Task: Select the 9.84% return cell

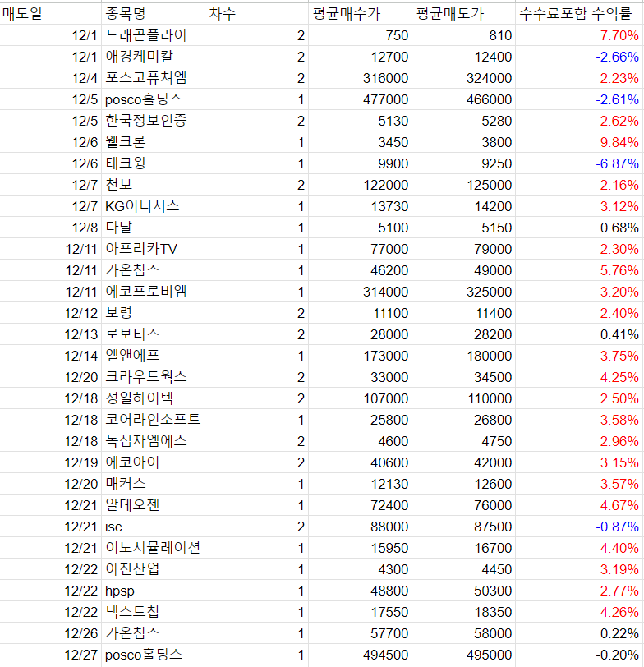Action: pos(579,142)
